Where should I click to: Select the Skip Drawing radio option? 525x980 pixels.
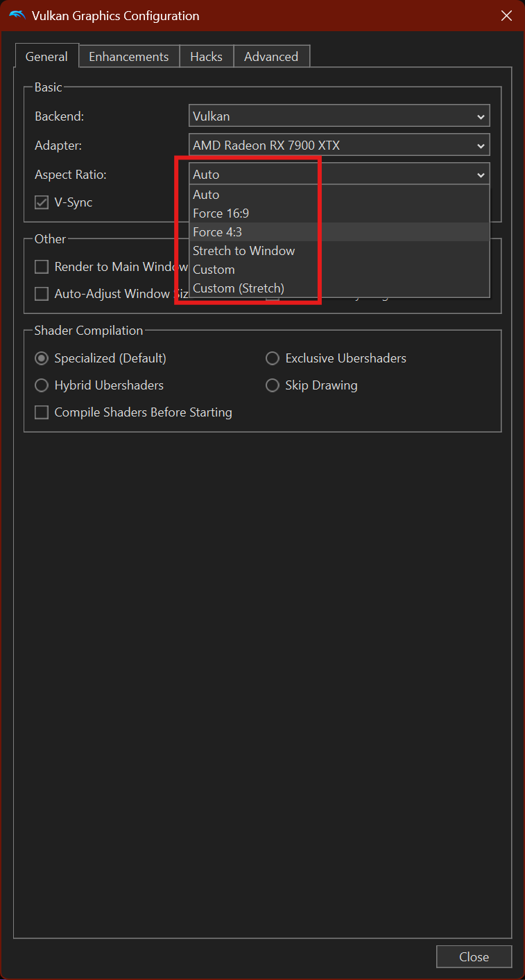click(273, 385)
